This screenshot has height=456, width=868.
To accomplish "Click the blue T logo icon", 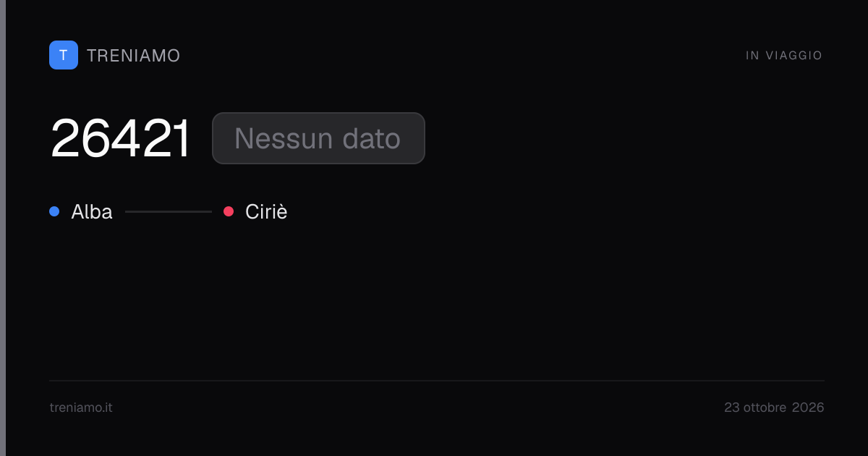I will pos(64,55).
